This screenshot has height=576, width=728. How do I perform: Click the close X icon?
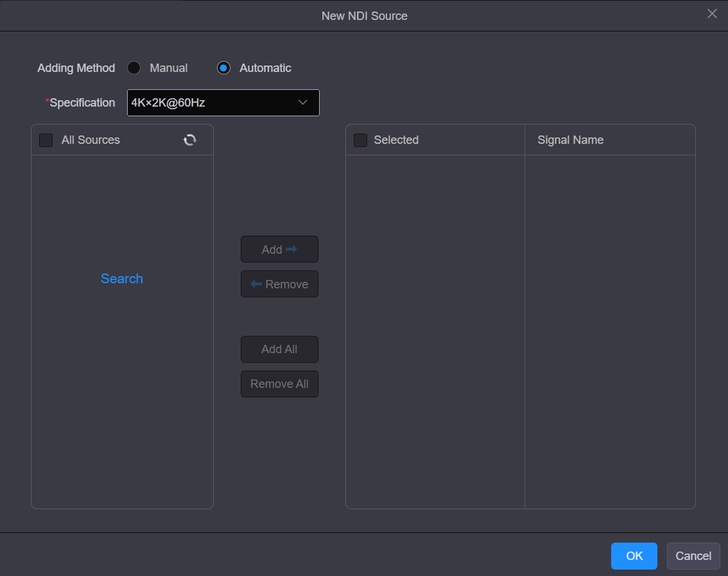[x=712, y=13]
